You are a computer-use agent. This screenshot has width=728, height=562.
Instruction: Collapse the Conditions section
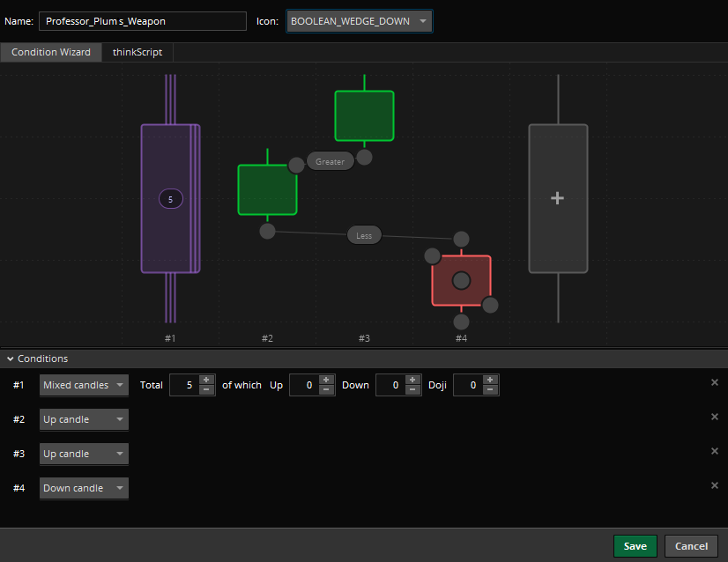pos(11,359)
